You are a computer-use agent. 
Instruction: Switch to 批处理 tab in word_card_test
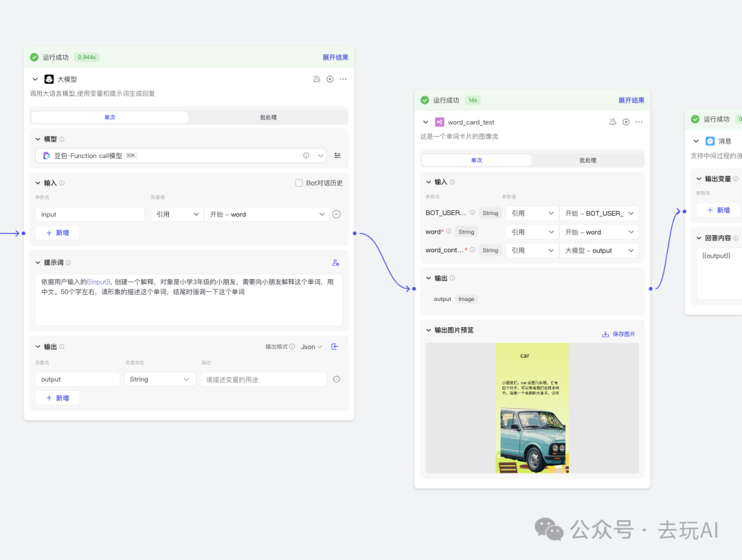pos(587,161)
